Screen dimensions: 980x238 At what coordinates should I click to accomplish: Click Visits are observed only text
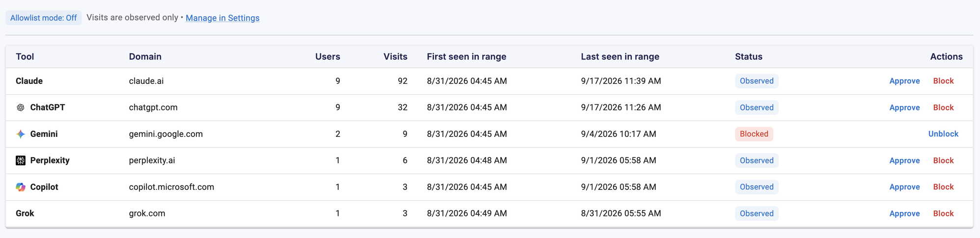(132, 18)
